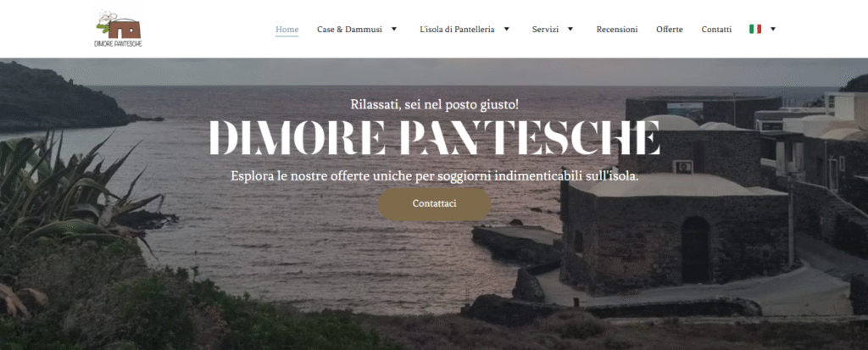The height and width of the screenshot is (350, 868).
Task: Click the DIMORE PANTESCHE hero headline
Action: coord(435,136)
